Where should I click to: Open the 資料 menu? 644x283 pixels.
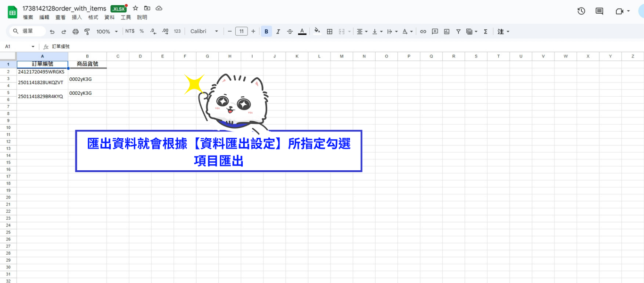[109, 17]
